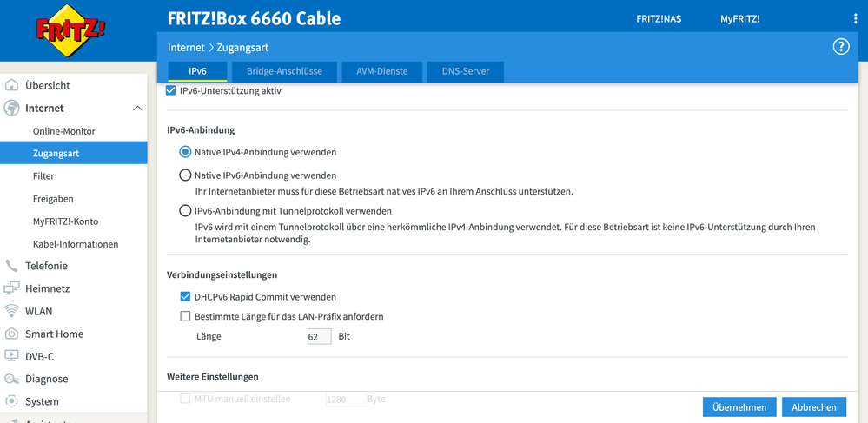Switch to the IPv6 tab
The width and height of the screenshot is (868, 423).
click(x=197, y=71)
